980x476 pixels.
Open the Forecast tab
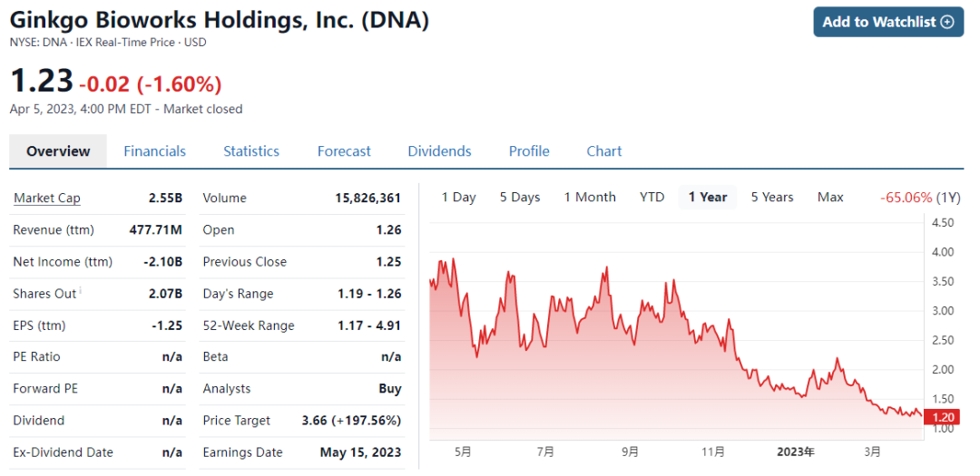coord(344,151)
